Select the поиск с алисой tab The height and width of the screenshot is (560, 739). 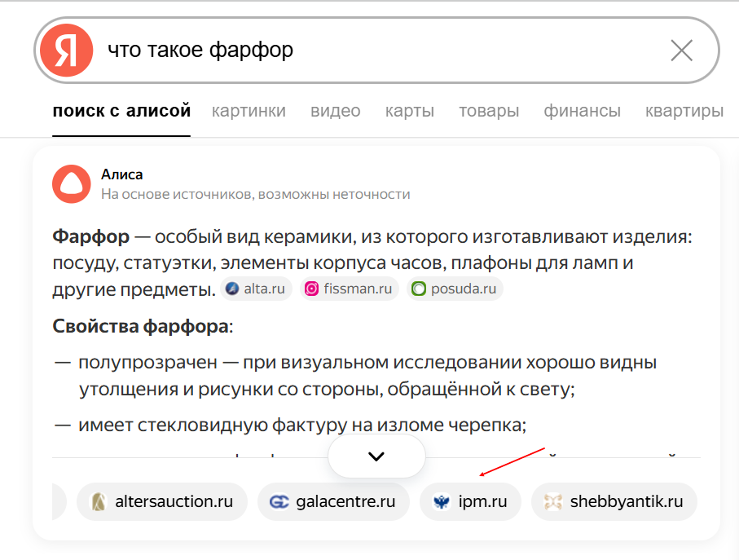tap(121, 111)
